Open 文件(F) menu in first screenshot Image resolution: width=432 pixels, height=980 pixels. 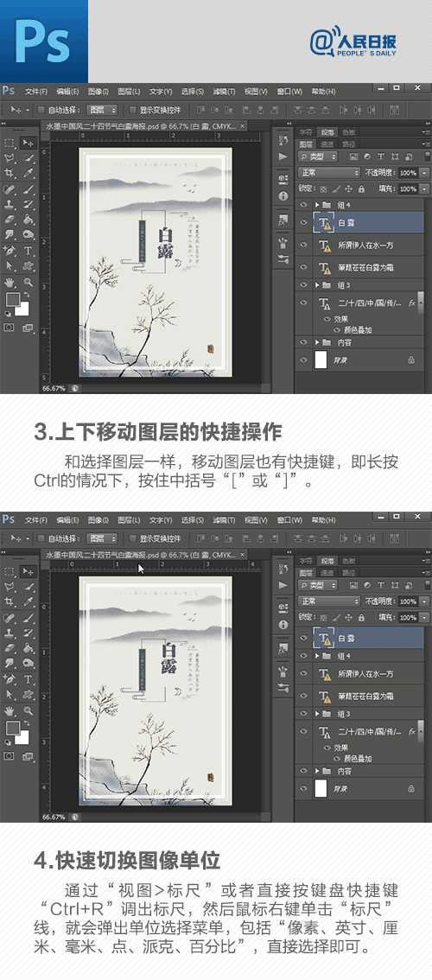(x=36, y=92)
